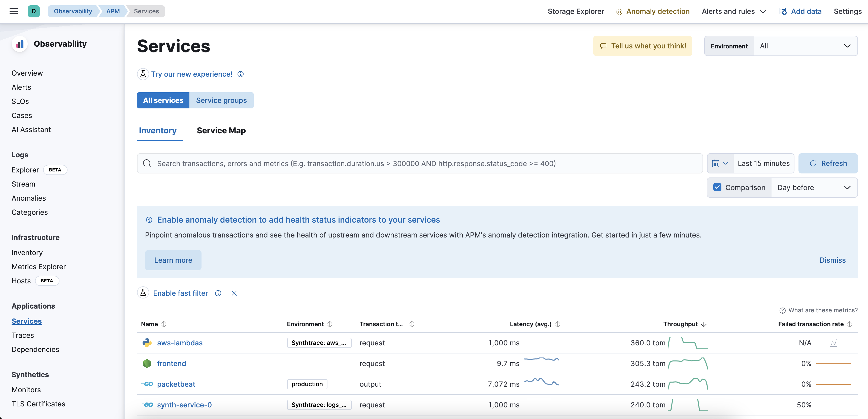The image size is (868, 419).
Task: Select the Service groups tab
Action: 221,100
